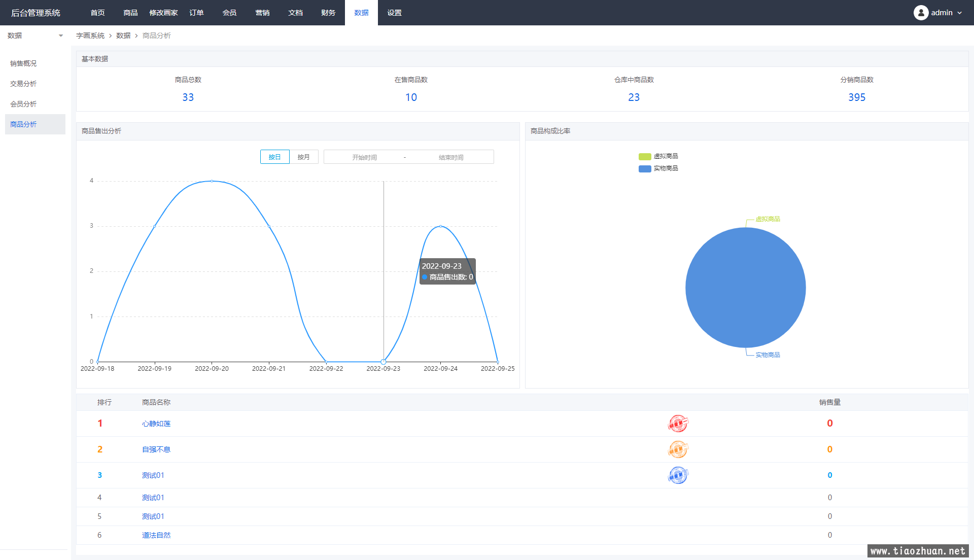Open the 订单 menu
Image resolution: width=974 pixels, height=560 pixels.
point(196,13)
